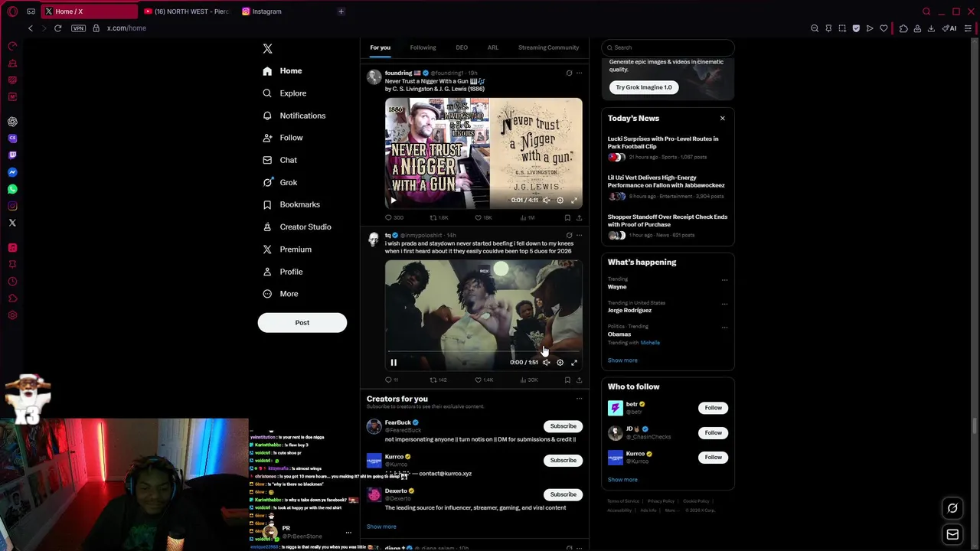Switch to the DEO tab
This screenshot has height=551, width=980.
(x=462, y=47)
